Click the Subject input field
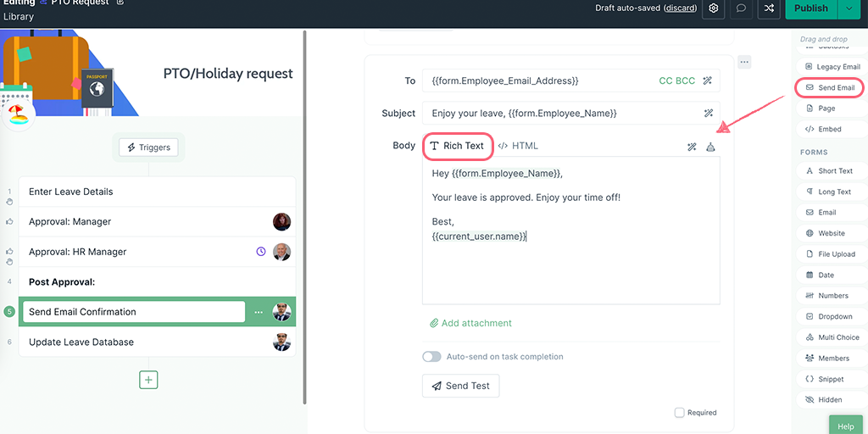The width and height of the screenshot is (868, 434). [x=559, y=113]
